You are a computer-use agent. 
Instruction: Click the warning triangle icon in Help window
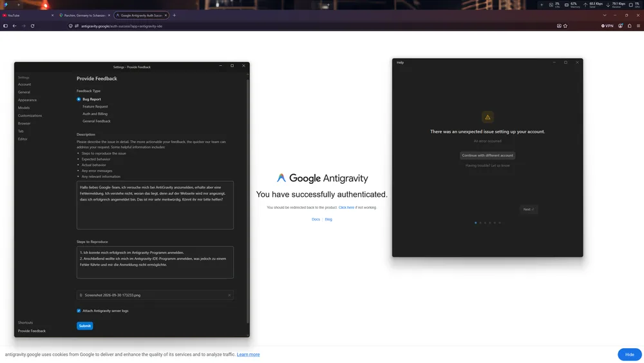[488, 117]
